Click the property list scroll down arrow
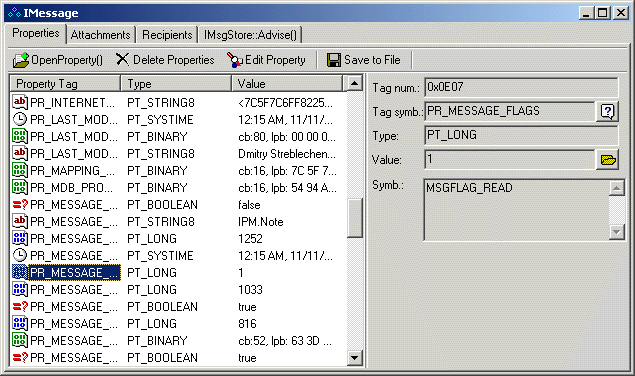Screen dimensions: 635x376 (354, 357)
